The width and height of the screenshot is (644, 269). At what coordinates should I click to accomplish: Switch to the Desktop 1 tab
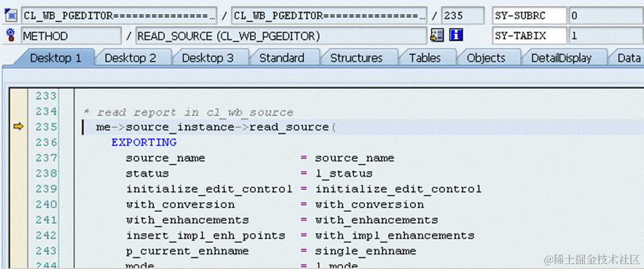tap(56, 58)
